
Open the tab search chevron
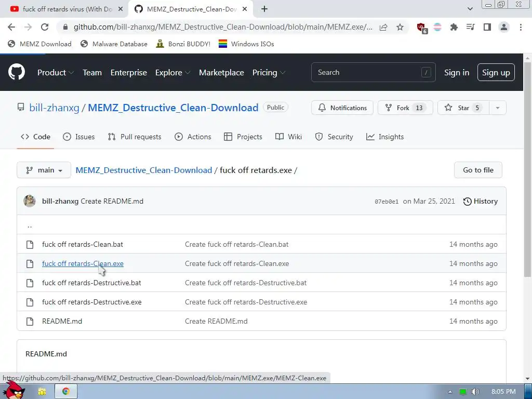tap(470, 9)
